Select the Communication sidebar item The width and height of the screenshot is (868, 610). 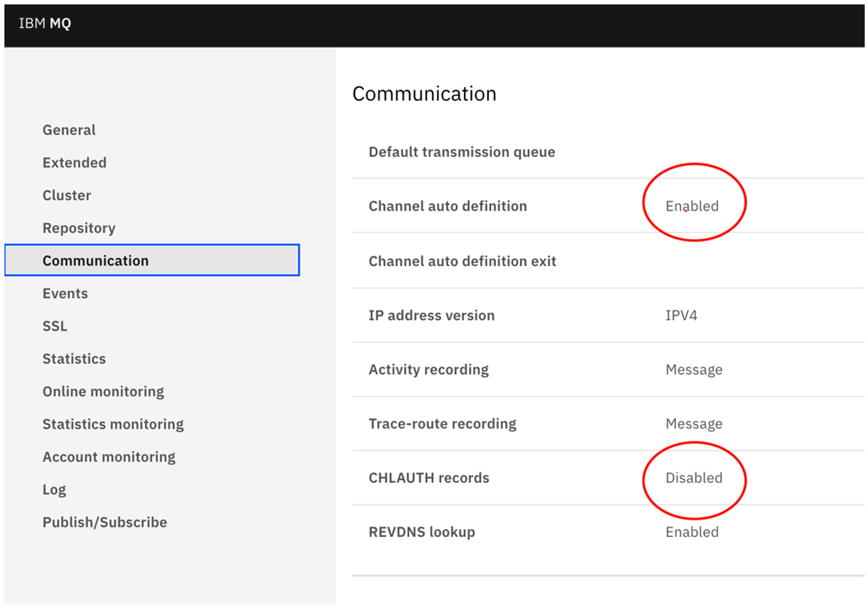(x=95, y=260)
